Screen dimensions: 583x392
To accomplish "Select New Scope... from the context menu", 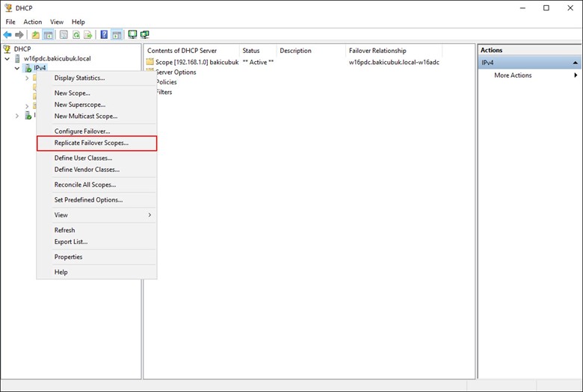I will tap(73, 93).
